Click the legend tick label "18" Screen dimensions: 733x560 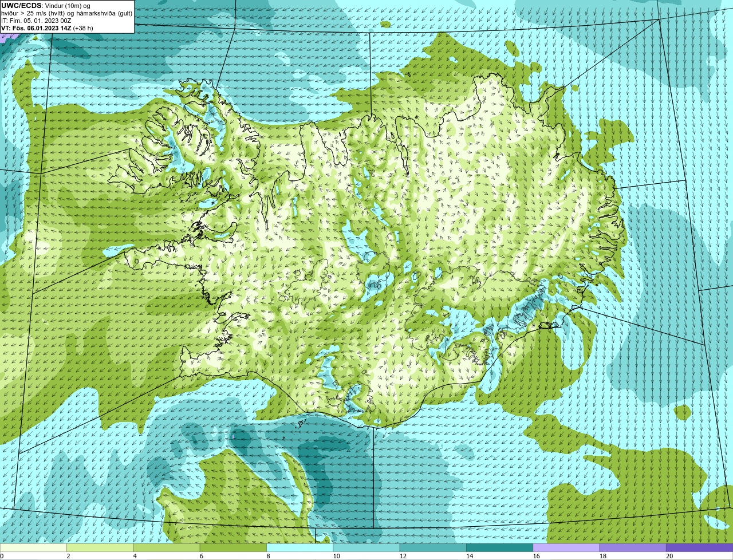(602, 556)
